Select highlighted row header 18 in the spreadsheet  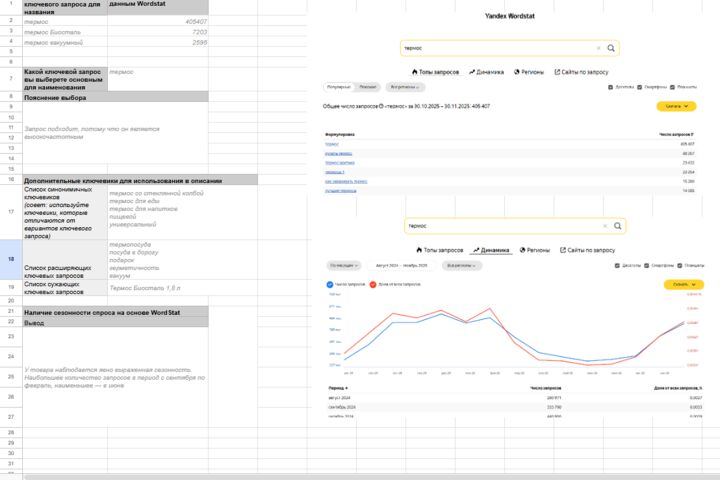(x=11, y=259)
